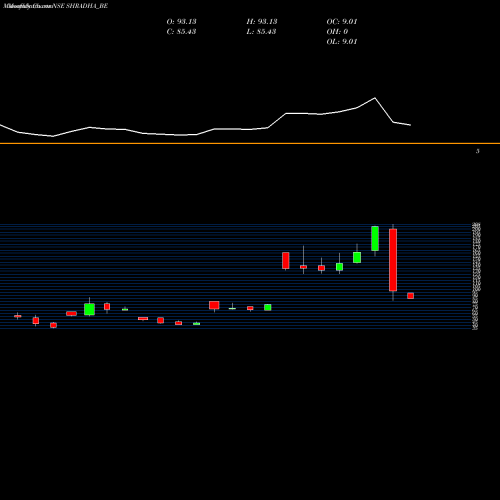Click the peak of the white line chart
The height and width of the screenshot is (500, 500).
375,98
